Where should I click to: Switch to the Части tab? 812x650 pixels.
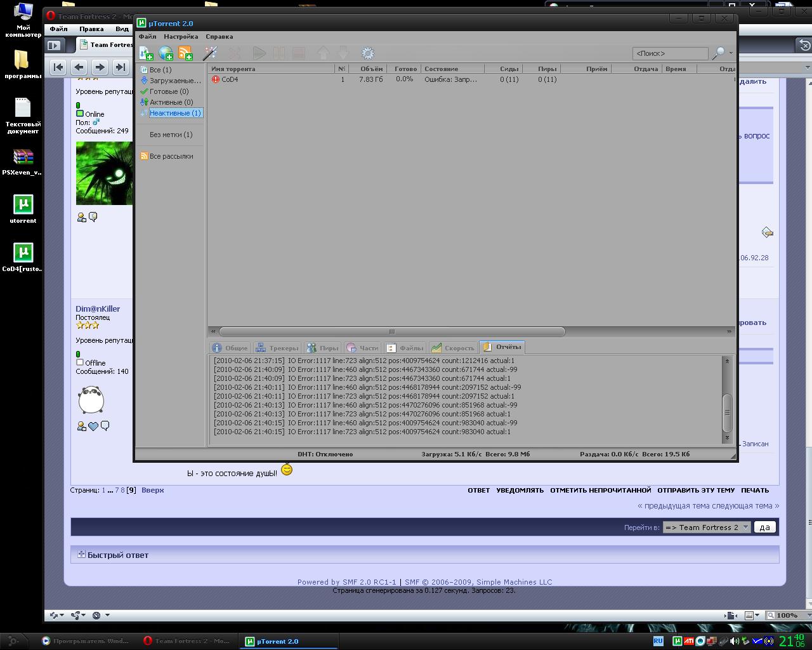point(363,348)
